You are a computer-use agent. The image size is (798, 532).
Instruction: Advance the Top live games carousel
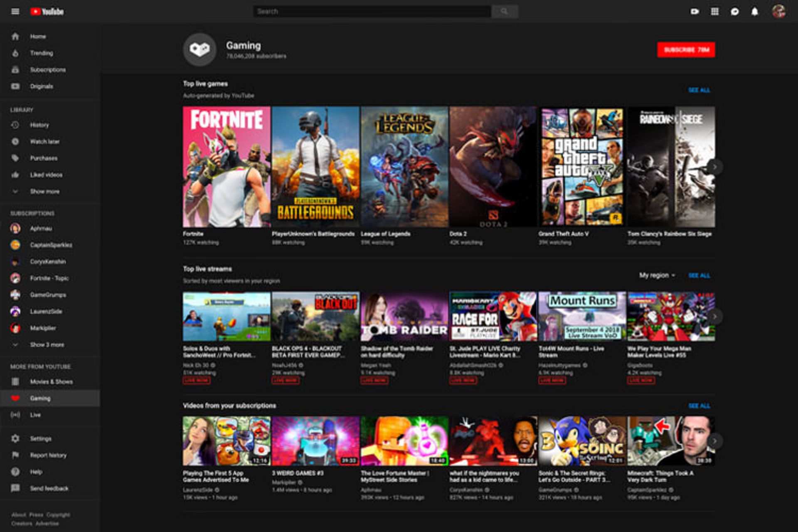[714, 167]
